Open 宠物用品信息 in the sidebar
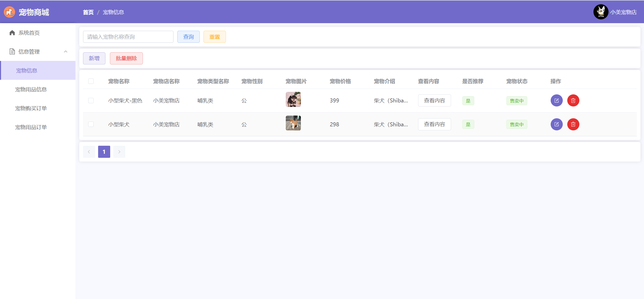Image resolution: width=644 pixels, height=299 pixels. click(x=31, y=90)
